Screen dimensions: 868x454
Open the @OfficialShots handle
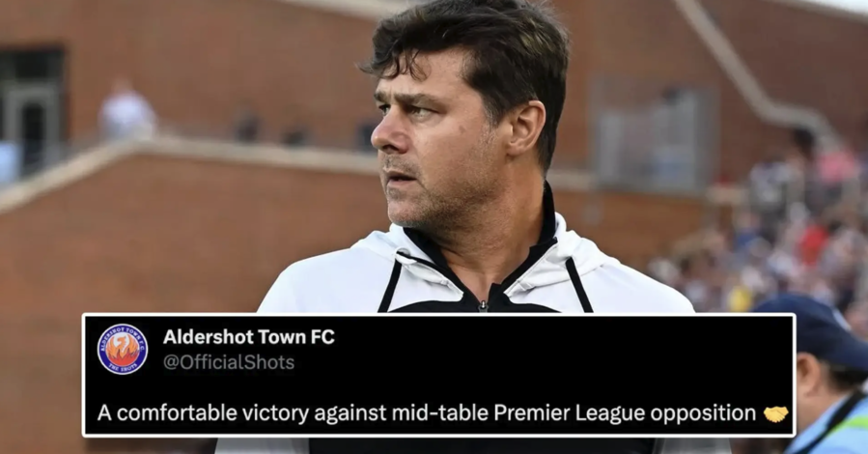[229, 362]
